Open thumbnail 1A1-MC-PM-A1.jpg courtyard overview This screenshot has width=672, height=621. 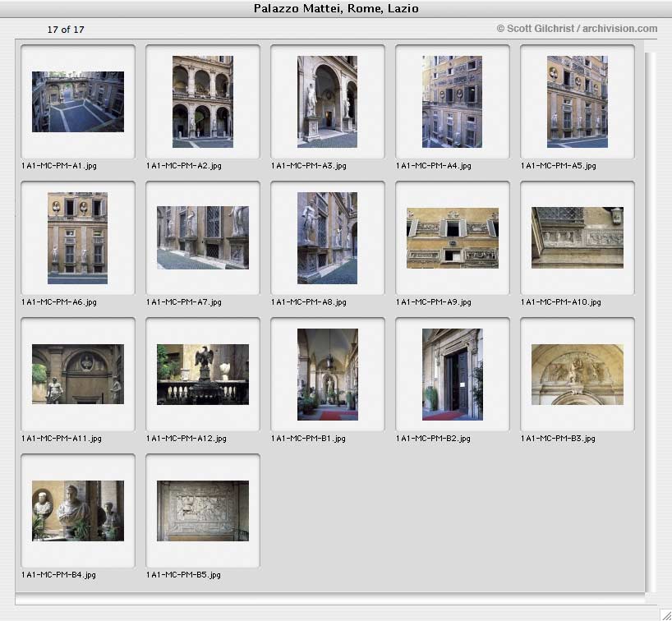point(78,102)
